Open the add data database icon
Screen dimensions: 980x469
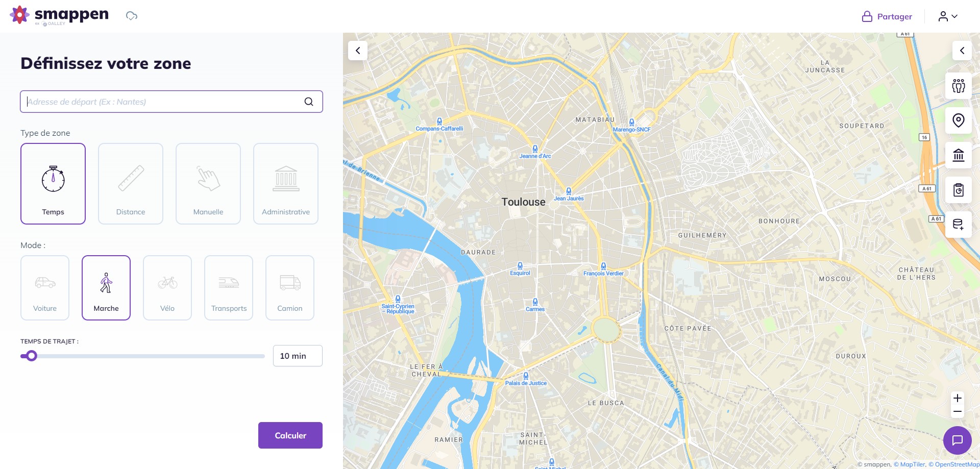point(959,225)
